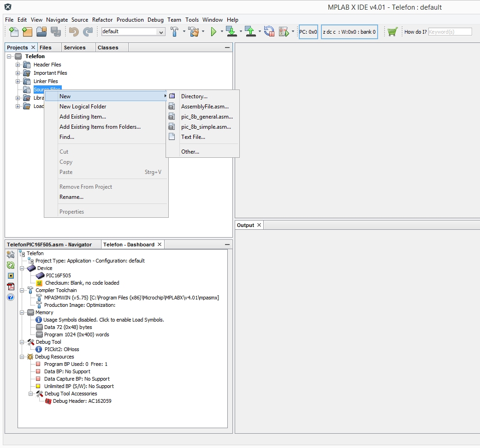Click info icon beside PICkit2: OlHoss
480x448 pixels.
coord(39,349)
